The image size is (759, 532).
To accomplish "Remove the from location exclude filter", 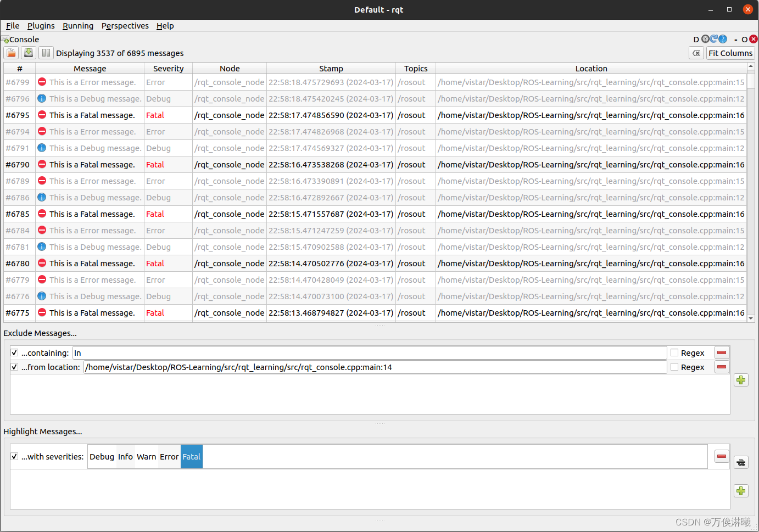I will pos(722,367).
